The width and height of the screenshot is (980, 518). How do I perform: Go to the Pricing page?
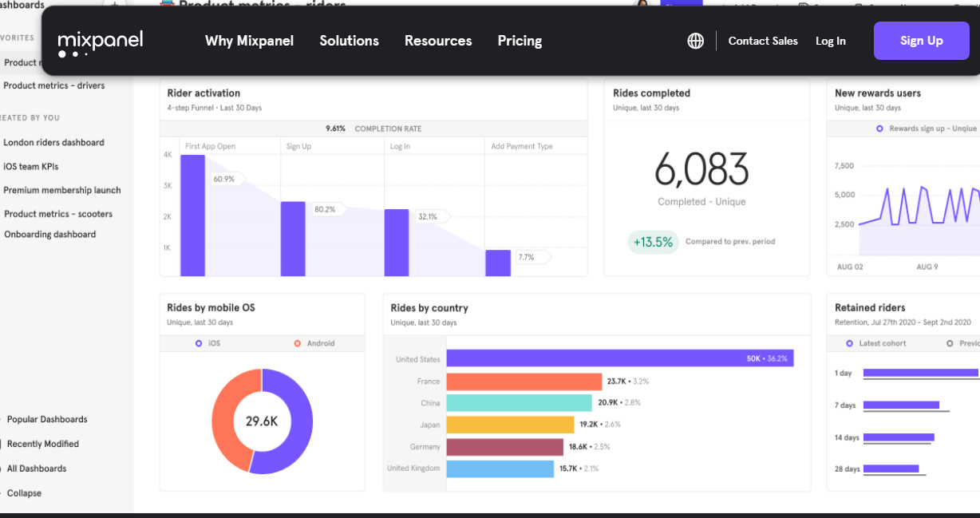point(520,41)
